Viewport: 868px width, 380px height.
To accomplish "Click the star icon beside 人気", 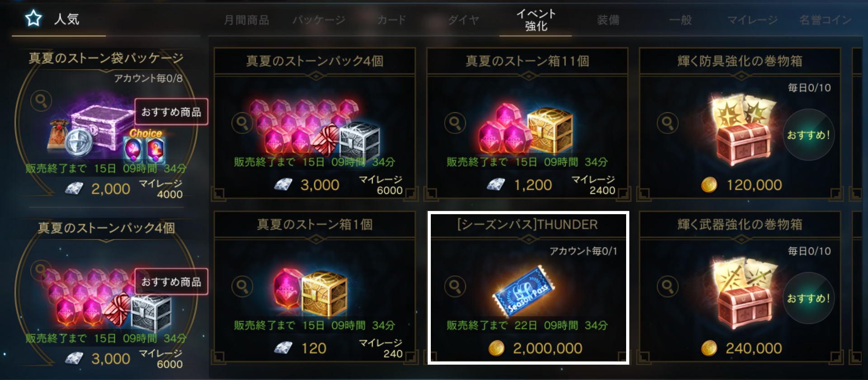I will tap(33, 19).
